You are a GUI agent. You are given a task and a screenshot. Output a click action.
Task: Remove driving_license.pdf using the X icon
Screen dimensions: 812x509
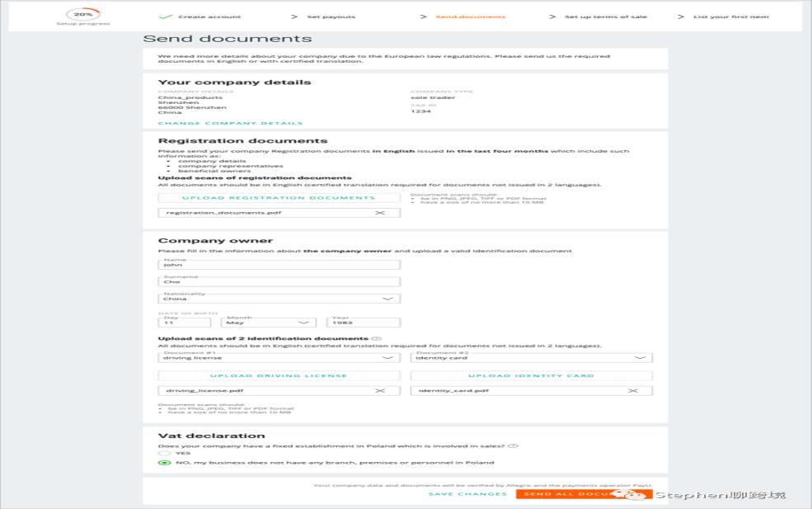tap(380, 391)
